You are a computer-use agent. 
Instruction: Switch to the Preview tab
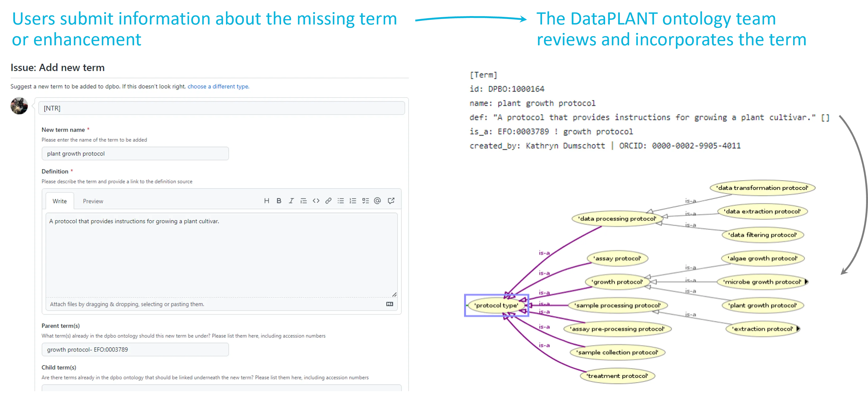93,200
